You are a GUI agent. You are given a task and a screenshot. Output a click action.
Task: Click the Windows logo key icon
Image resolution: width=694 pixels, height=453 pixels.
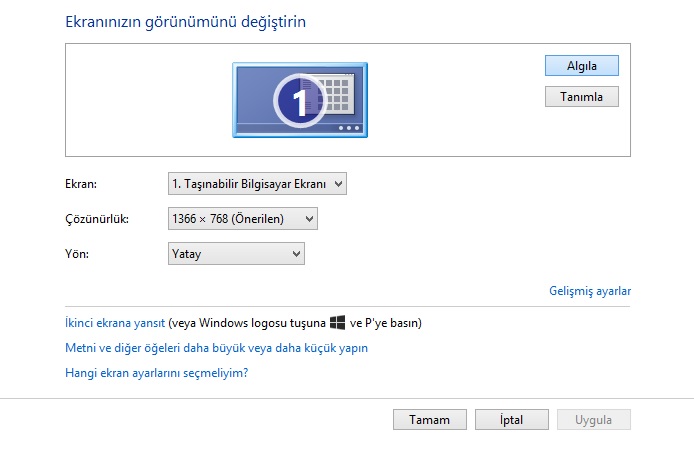tap(338, 322)
